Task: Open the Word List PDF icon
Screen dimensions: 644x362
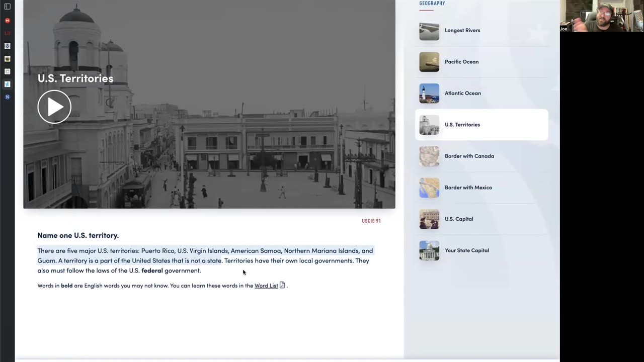Action: [282, 285]
